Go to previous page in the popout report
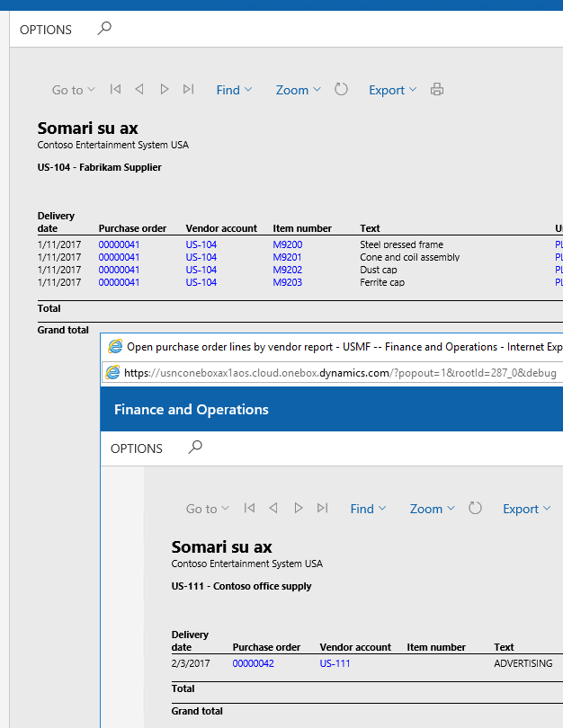The height and width of the screenshot is (728, 563). [x=273, y=508]
